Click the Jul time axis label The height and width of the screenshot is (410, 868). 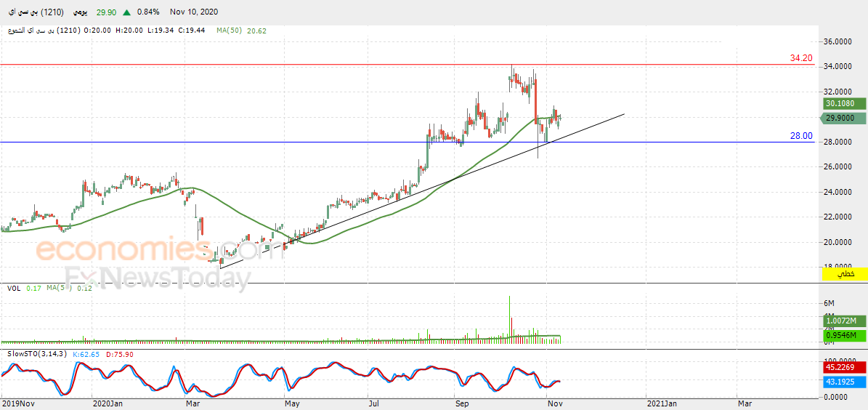click(375, 404)
